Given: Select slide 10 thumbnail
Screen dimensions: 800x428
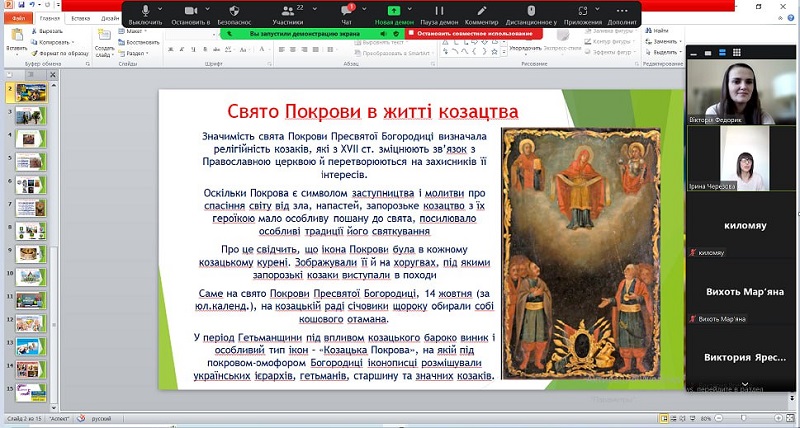Looking at the screenshot, I should point(31,278).
